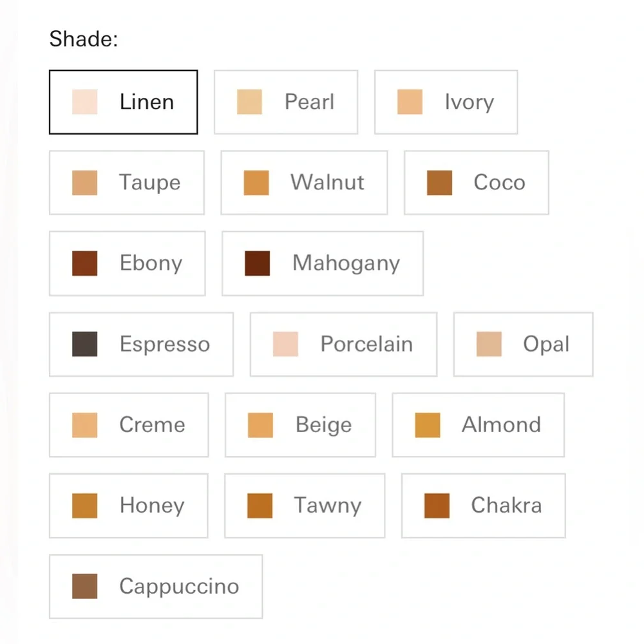
Task: Select the Coco shade
Action: click(x=477, y=182)
